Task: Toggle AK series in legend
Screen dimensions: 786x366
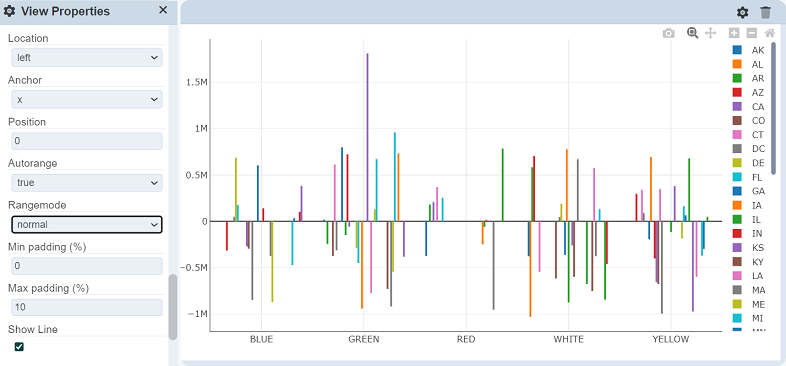Action: tap(748, 50)
